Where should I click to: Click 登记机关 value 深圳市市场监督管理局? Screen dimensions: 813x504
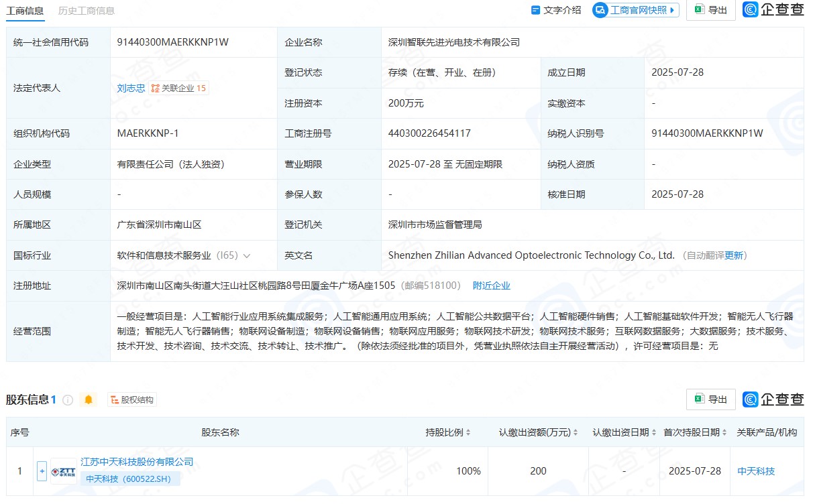pyautogui.click(x=435, y=225)
